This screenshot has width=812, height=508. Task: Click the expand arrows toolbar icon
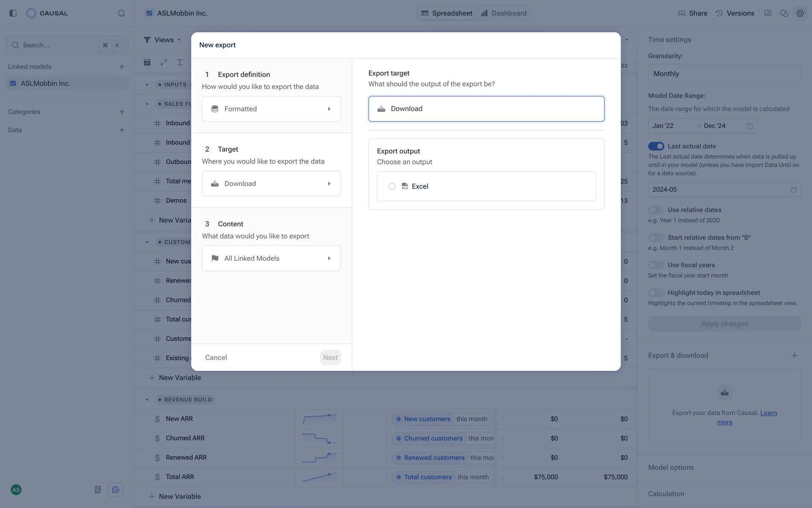click(164, 62)
